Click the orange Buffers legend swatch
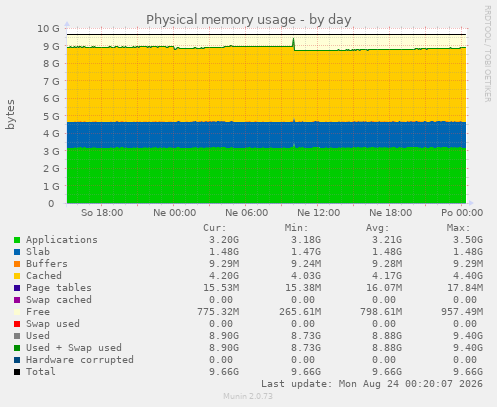This screenshot has width=497, height=407. pyautogui.click(x=17, y=264)
